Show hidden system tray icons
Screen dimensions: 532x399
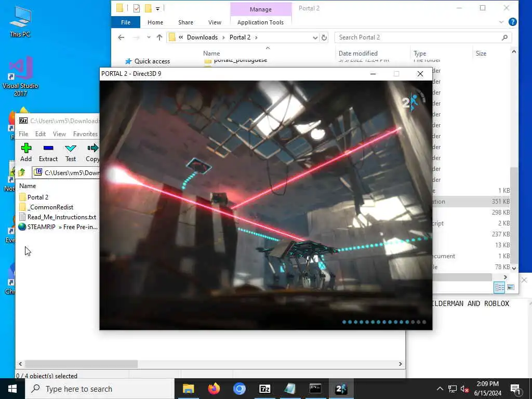440,389
